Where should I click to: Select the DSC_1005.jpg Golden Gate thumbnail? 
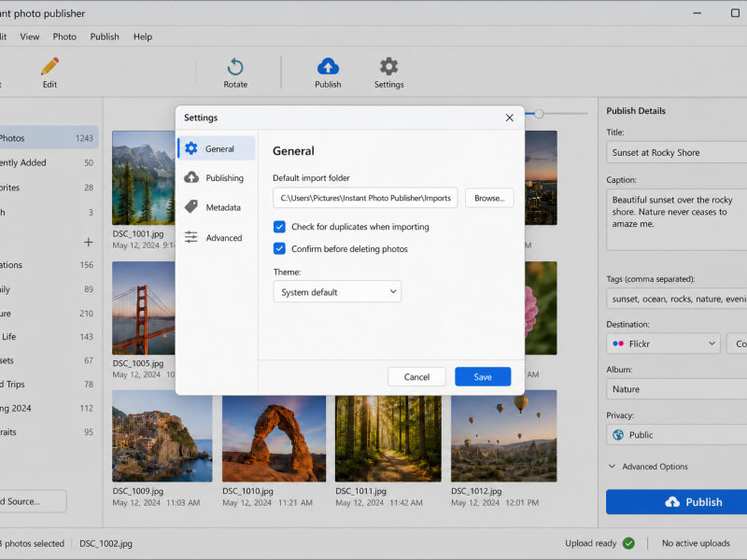tap(144, 308)
